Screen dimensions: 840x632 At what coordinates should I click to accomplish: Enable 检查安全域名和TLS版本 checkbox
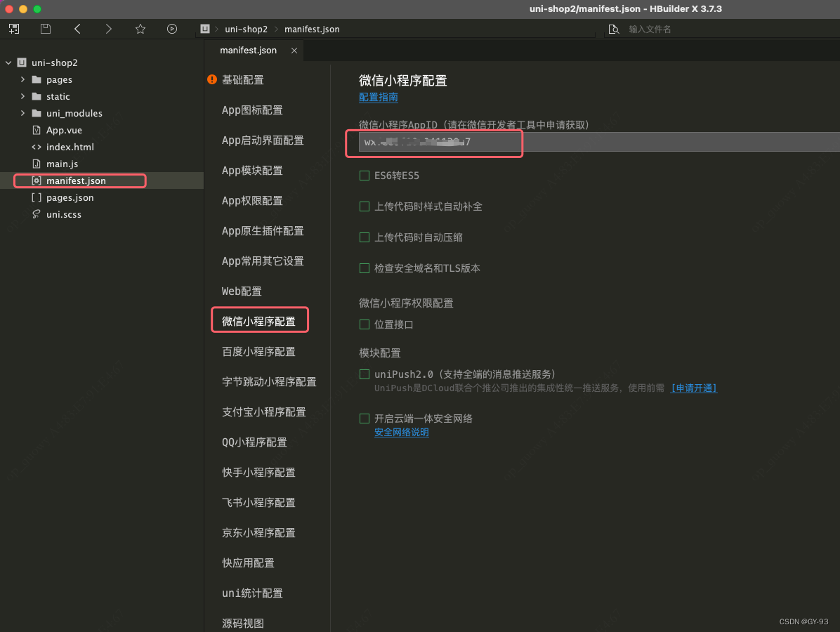365,268
